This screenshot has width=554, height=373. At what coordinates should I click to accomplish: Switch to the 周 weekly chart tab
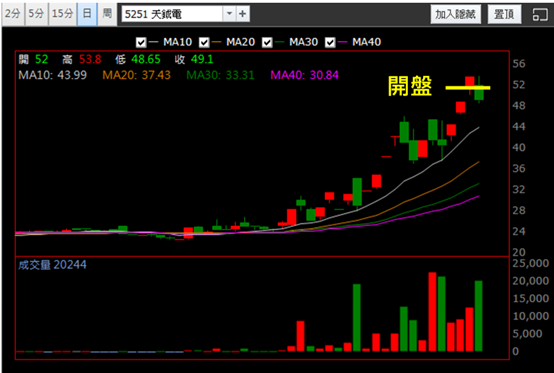coord(107,14)
